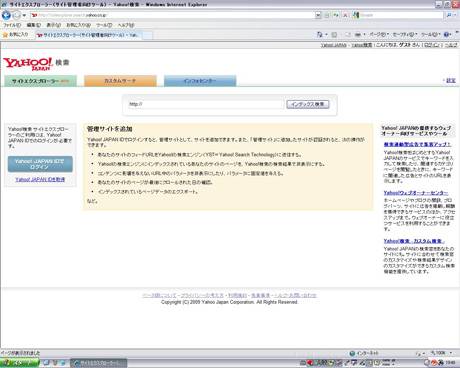This screenshot has height=368, width=460.
Task: Click the browser Forward arrow button
Action: [16, 15]
